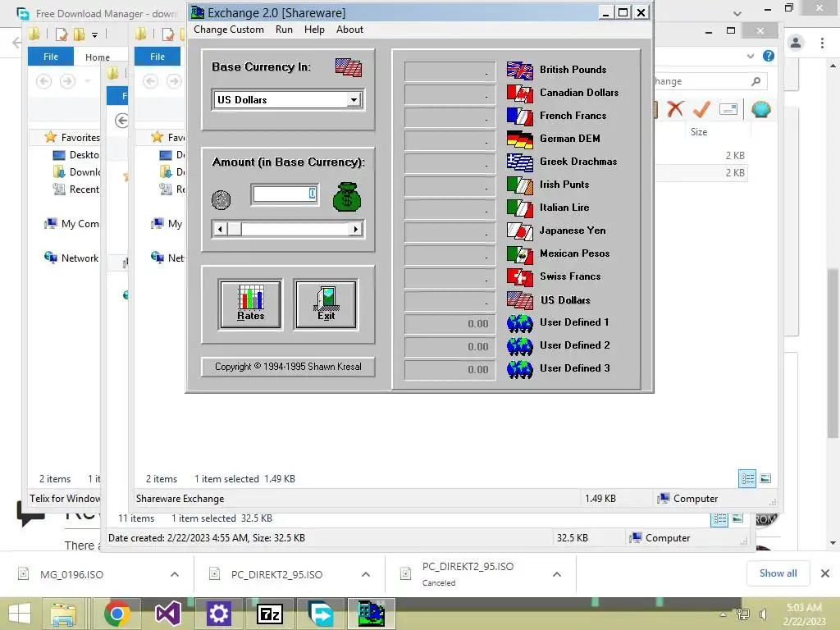Open File tab in left Explorer window
Screen dimensions: 840x630
click(51, 57)
